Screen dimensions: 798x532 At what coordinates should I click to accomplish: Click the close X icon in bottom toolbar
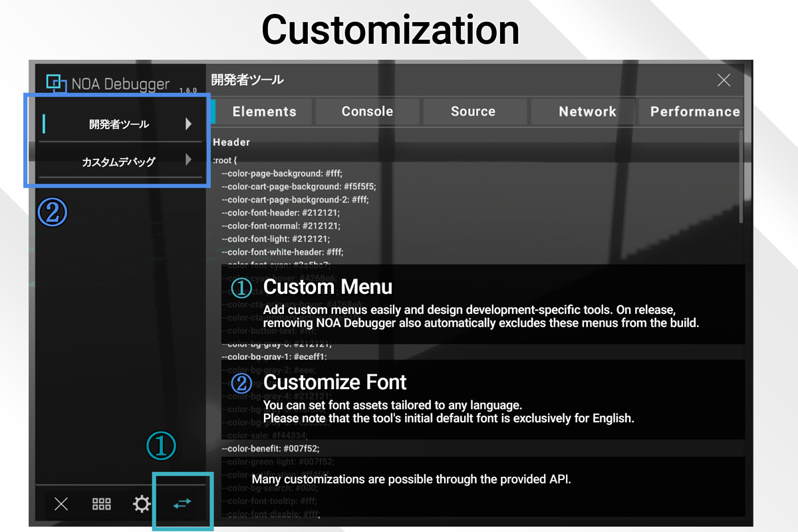click(x=61, y=504)
